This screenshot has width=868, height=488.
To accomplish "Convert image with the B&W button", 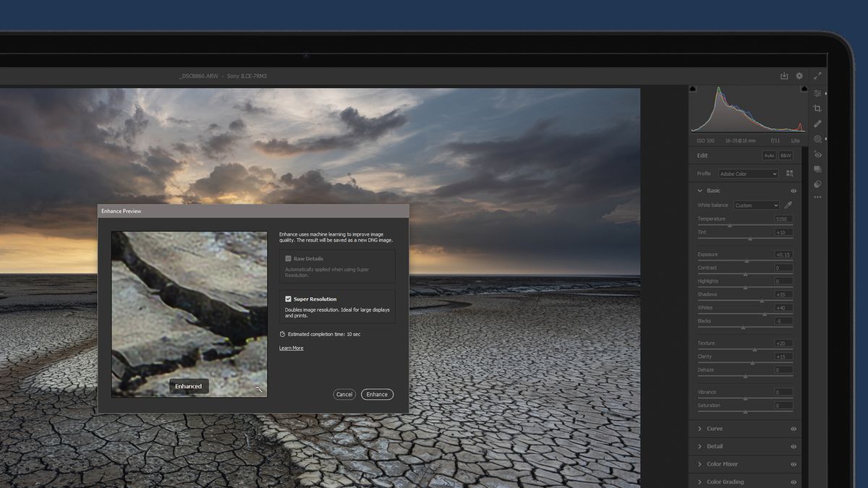I will pos(786,155).
